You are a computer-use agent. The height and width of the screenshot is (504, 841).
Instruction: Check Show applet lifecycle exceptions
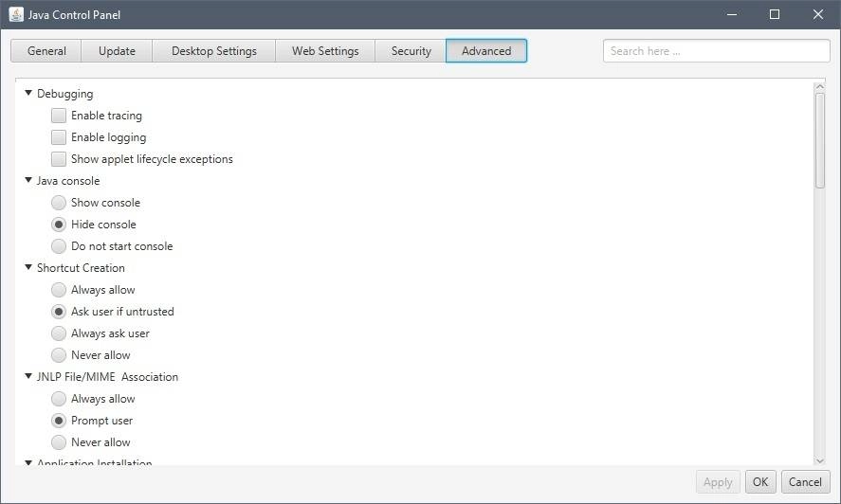point(59,159)
